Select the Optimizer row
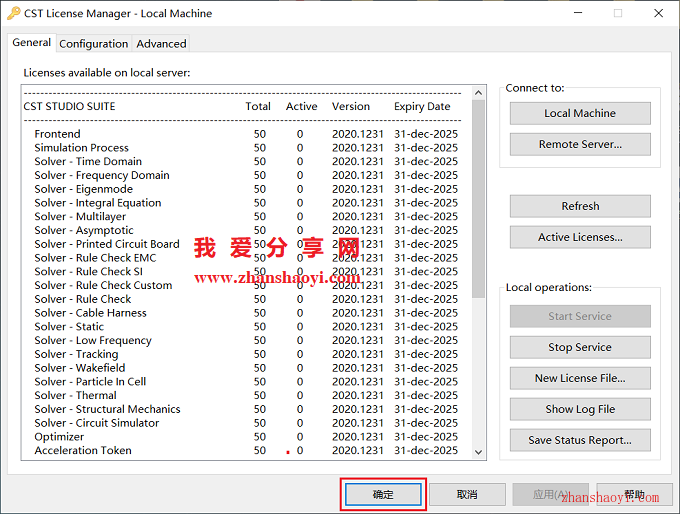This screenshot has width=680, height=514. [x=246, y=437]
